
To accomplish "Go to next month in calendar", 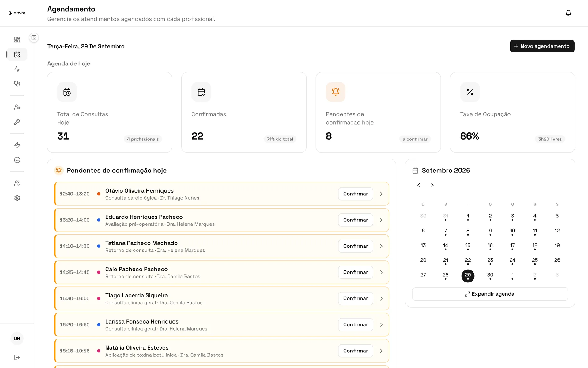I will pyautogui.click(x=432, y=185).
